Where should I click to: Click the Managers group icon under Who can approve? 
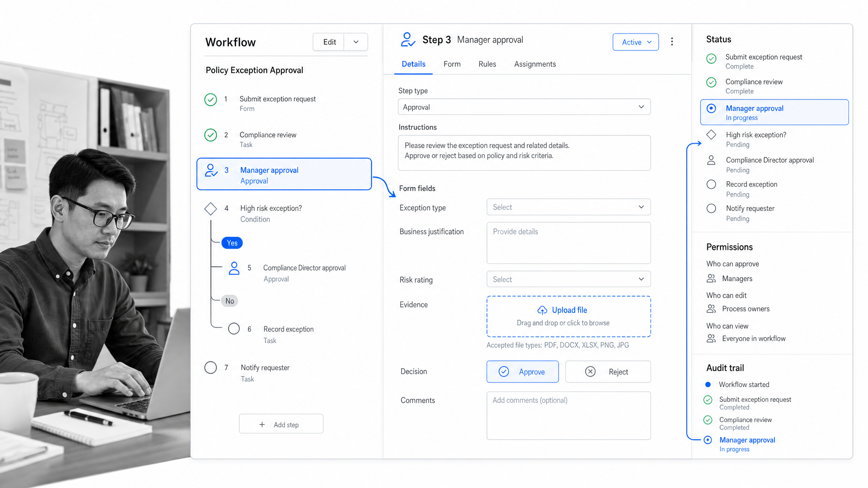(711, 278)
